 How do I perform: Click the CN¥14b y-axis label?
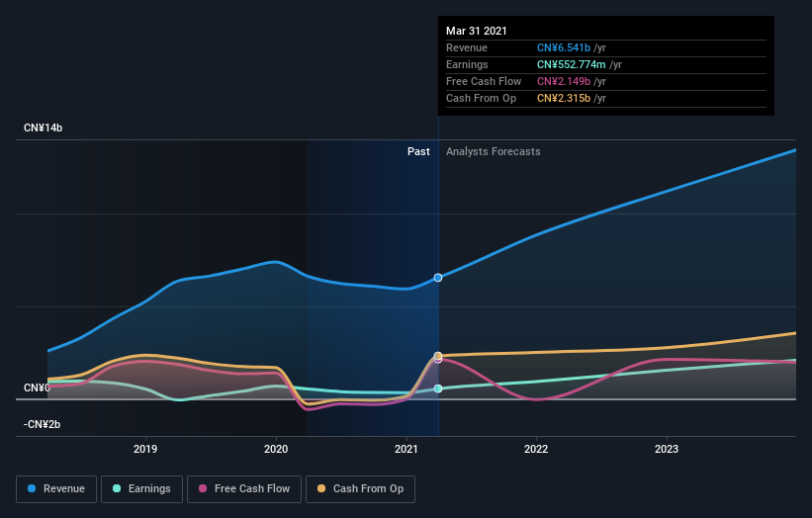coord(43,128)
